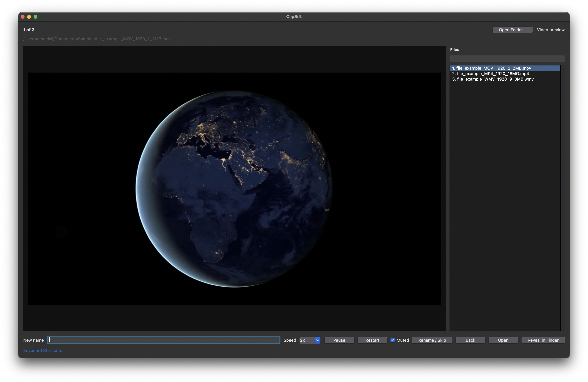Click the Earth video preview area
The width and height of the screenshot is (588, 382).
[x=234, y=188]
